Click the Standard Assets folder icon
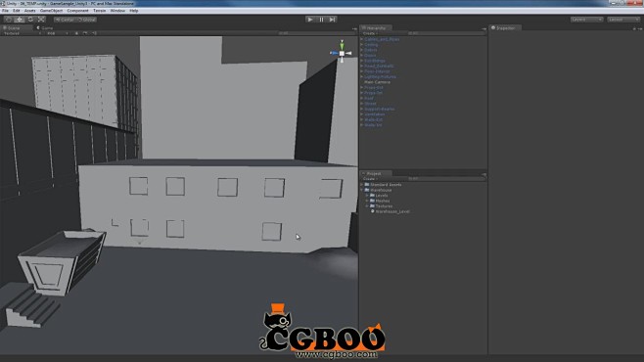The height and width of the screenshot is (362, 644). click(367, 185)
